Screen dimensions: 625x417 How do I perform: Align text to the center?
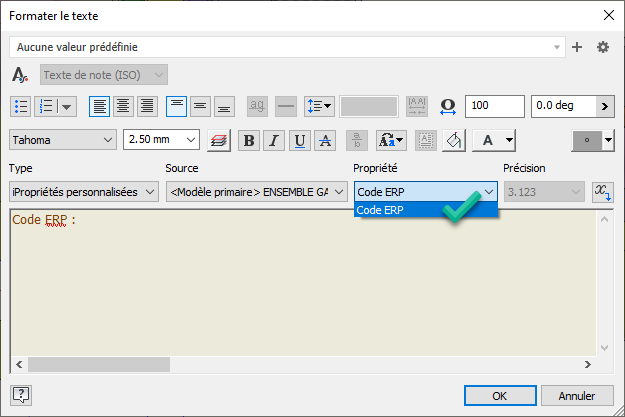[x=123, y=106]
